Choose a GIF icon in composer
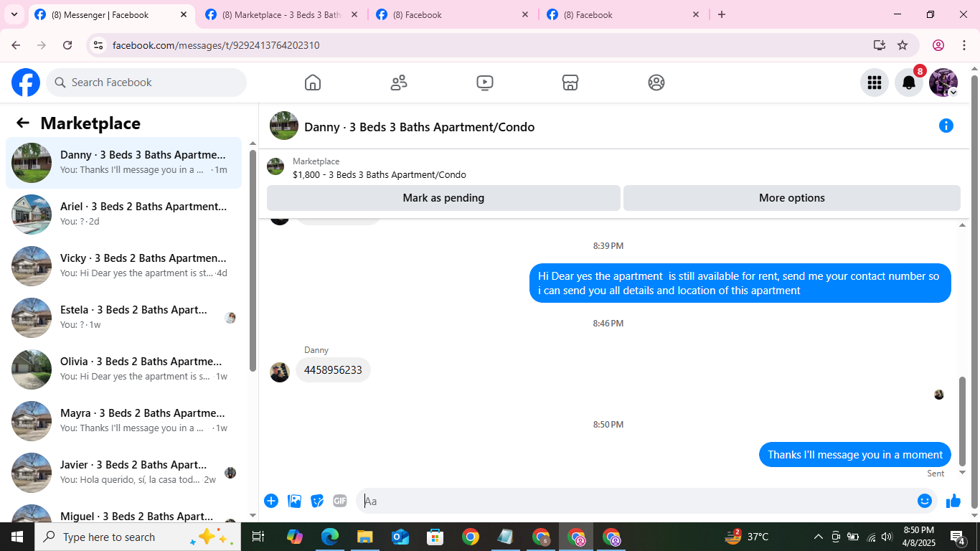The width and height of the screenshot is (980, 551). [x=340, y=501]
